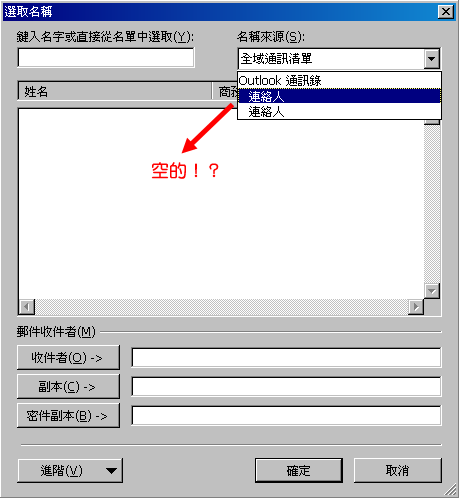The width and height of the screenshot is (459, 498).
Task: Cancel with the 取消 button
Action: [397, 471]
